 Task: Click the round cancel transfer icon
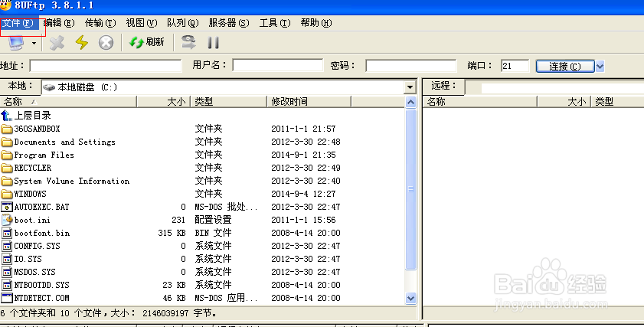106,42
